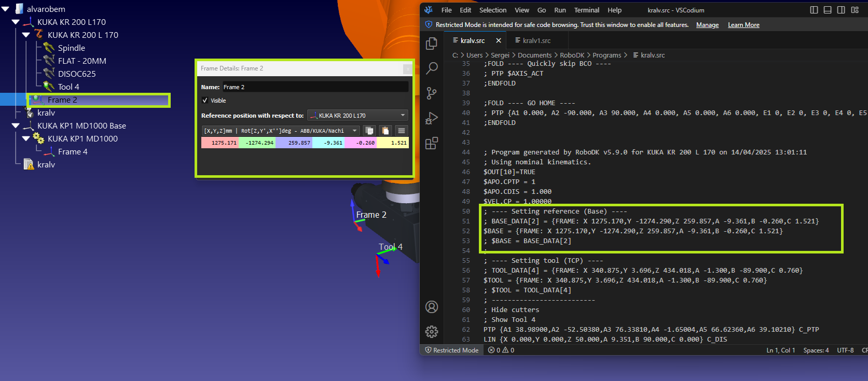Open the Source Control view icon
Screen dimensions: 868x381
coord(431,93)
